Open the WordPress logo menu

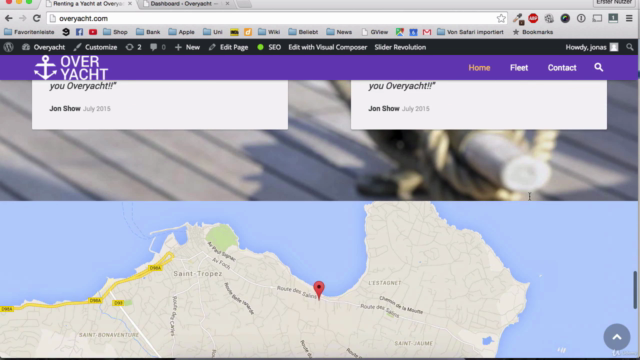tap(9, 47)
